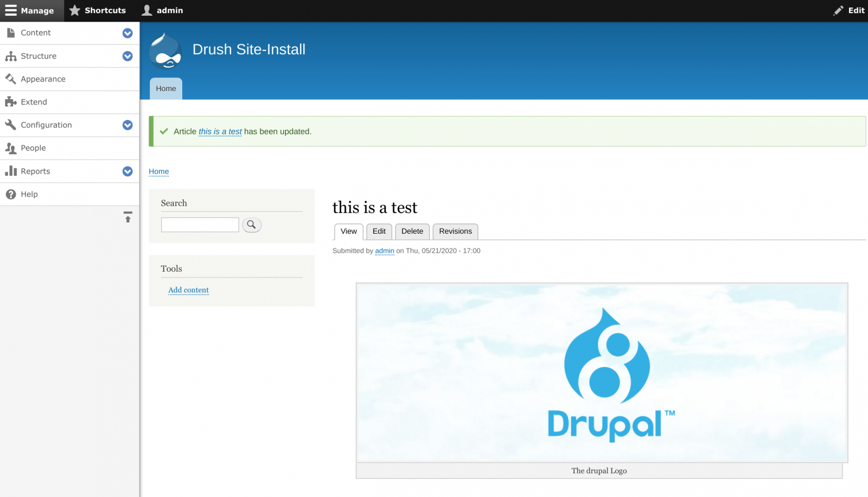Click the Tools block heading
Image resolution: width=868 pixels, height=497 pixels.
click(171, 269)
